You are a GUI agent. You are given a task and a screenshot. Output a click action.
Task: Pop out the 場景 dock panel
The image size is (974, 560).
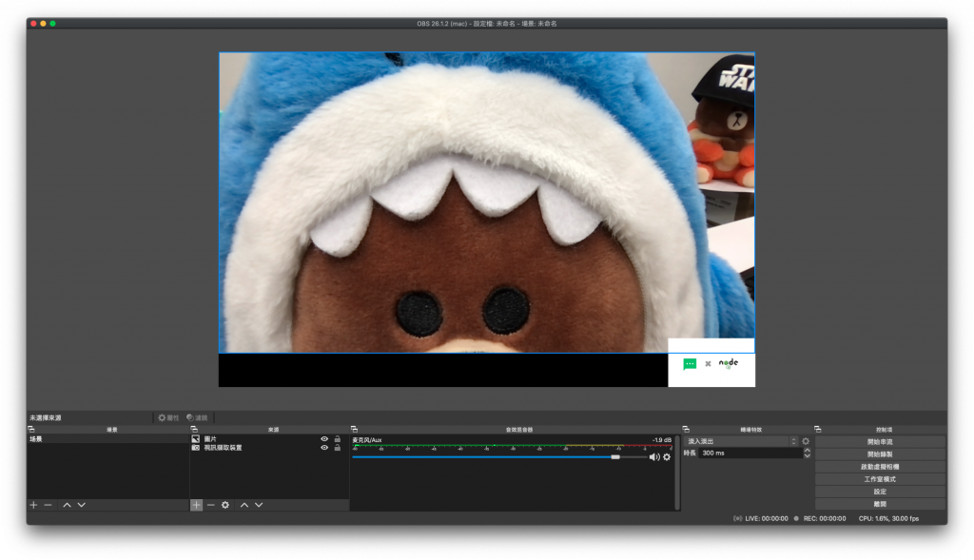[x=31, y=429]
